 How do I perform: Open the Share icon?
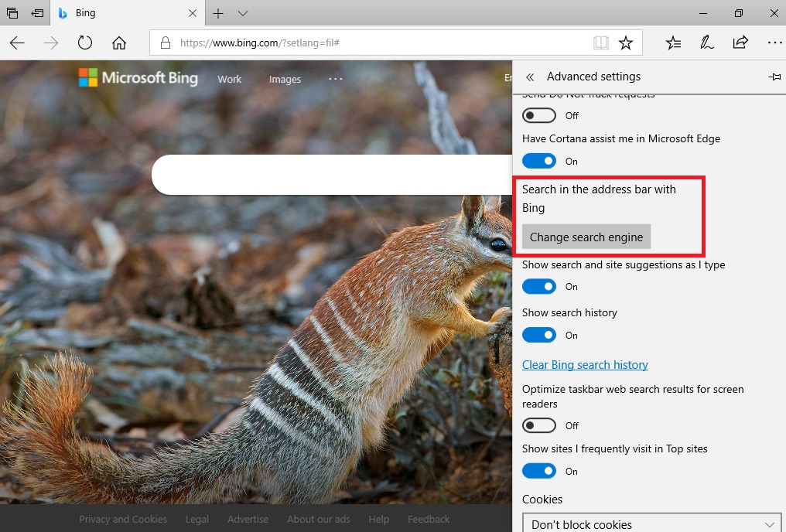(x=740, y=43)
